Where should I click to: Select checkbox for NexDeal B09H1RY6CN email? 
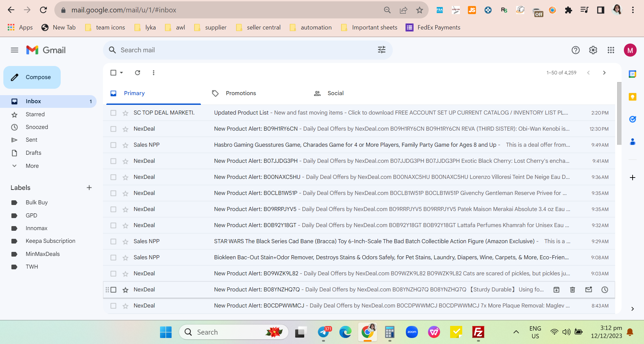113,129
